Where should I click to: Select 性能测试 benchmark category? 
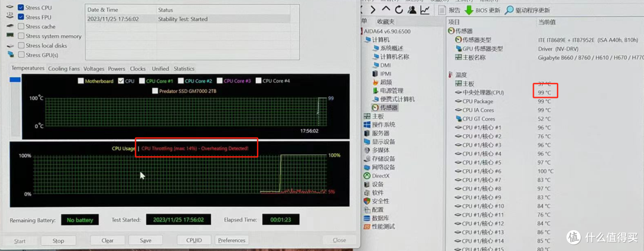click(x=379, y=227)
